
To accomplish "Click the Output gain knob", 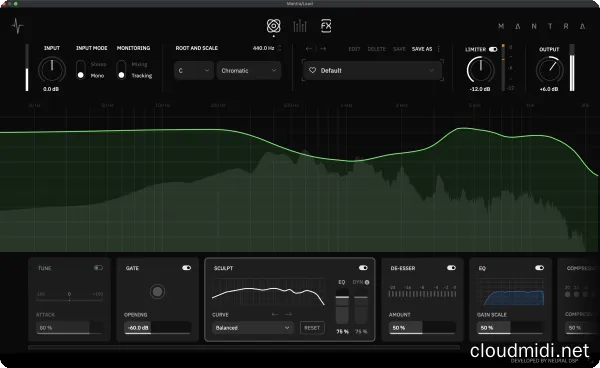I will [x=549, y=70].
